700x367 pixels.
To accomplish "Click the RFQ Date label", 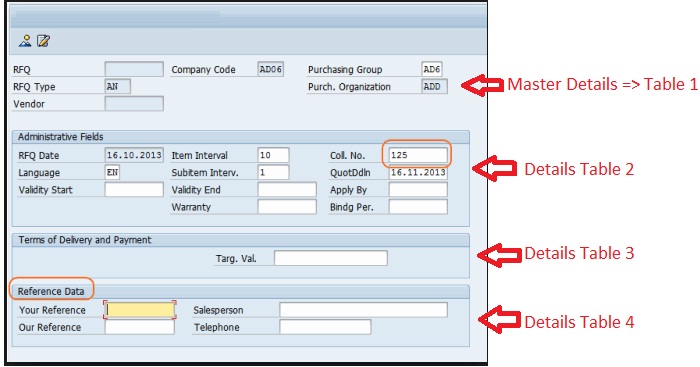I will click(39, 155).
